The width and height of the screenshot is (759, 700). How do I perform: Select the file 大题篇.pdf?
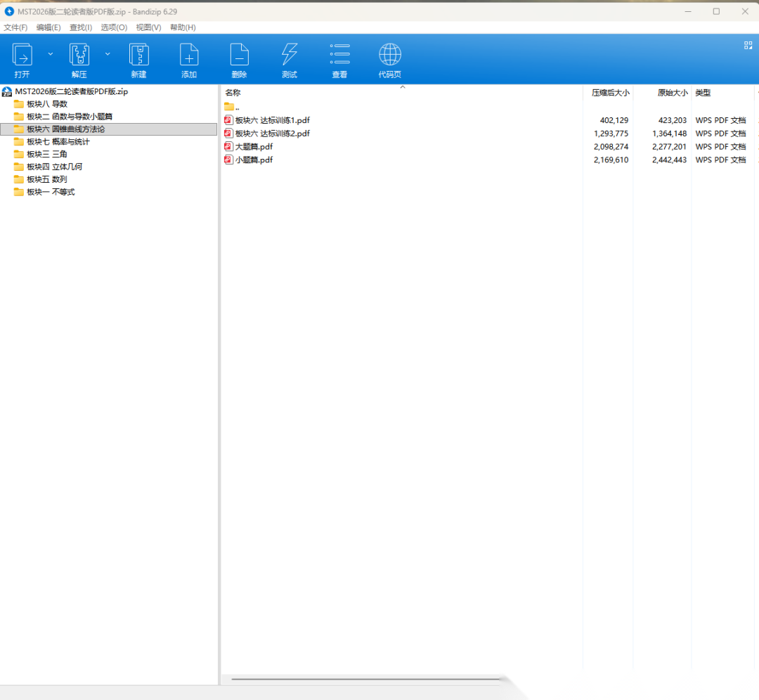tap(254, 147)
